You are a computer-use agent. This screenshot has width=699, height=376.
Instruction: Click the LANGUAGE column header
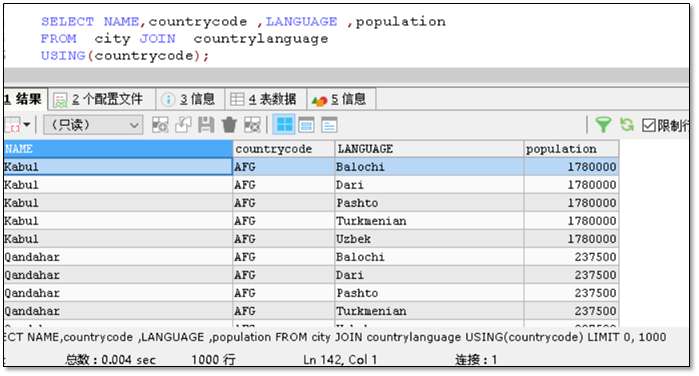pyautogui.click(x=429, y=149)
